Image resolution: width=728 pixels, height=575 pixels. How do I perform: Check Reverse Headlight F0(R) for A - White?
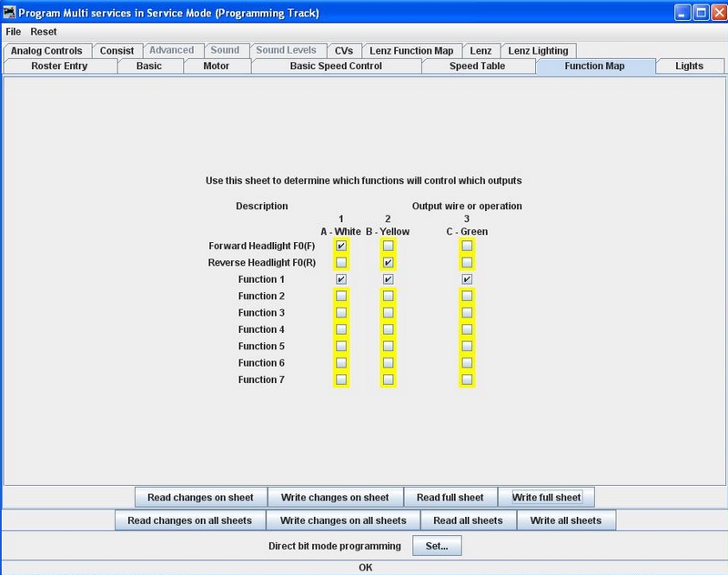tap(340, 262)
